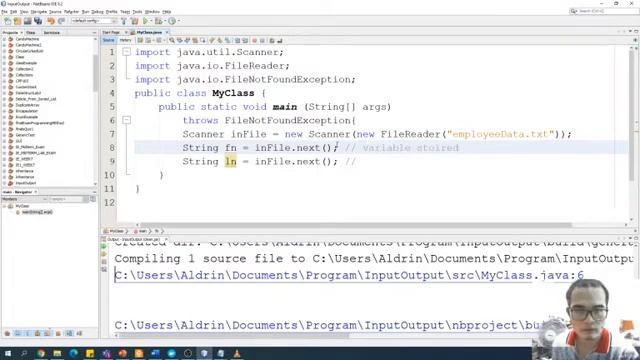Select the Delete_From_Sorted_List project
The width and height of the screenshot is (640, 360).
pyautogui.click(x=36, y=99)
